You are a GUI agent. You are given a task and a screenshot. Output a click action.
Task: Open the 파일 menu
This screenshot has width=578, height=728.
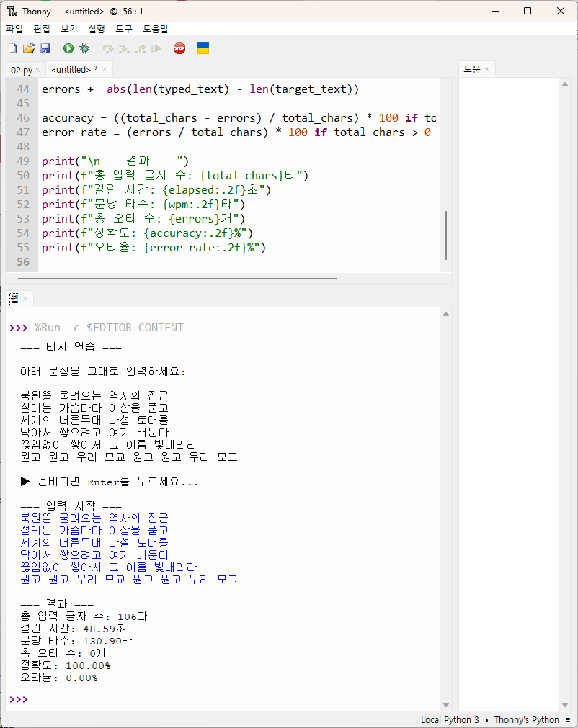pyautogui.click(x=14, y=29)
